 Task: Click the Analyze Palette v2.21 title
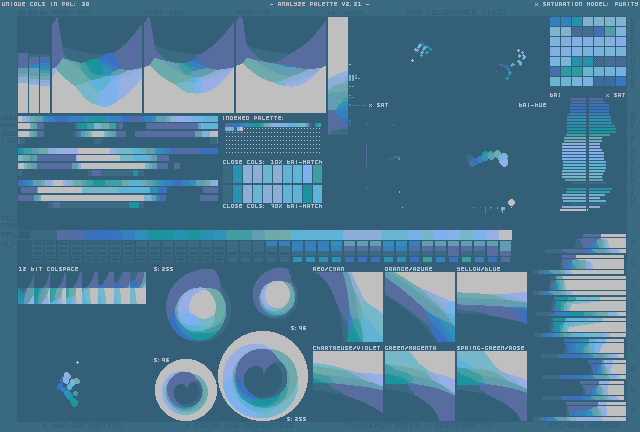coord(319,4)
